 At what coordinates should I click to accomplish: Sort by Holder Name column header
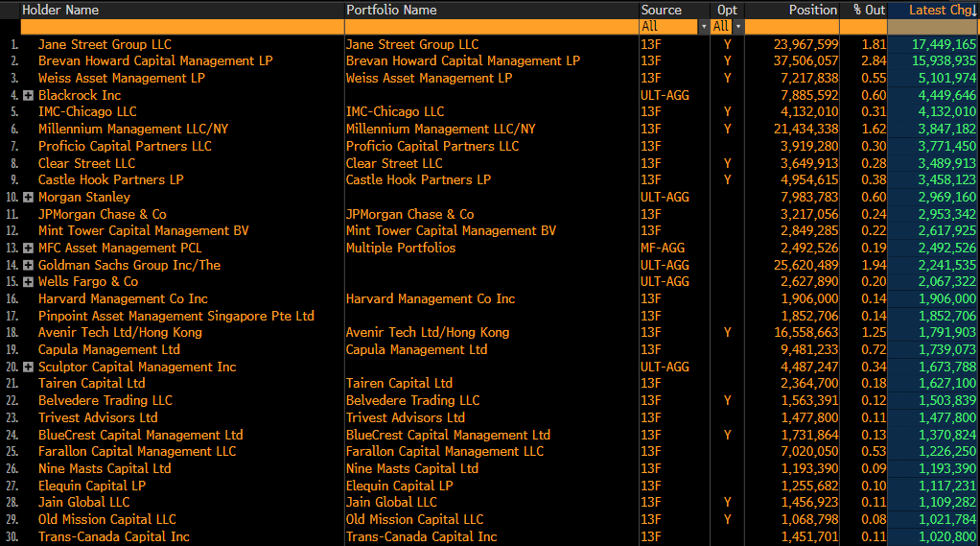(60, 10)
